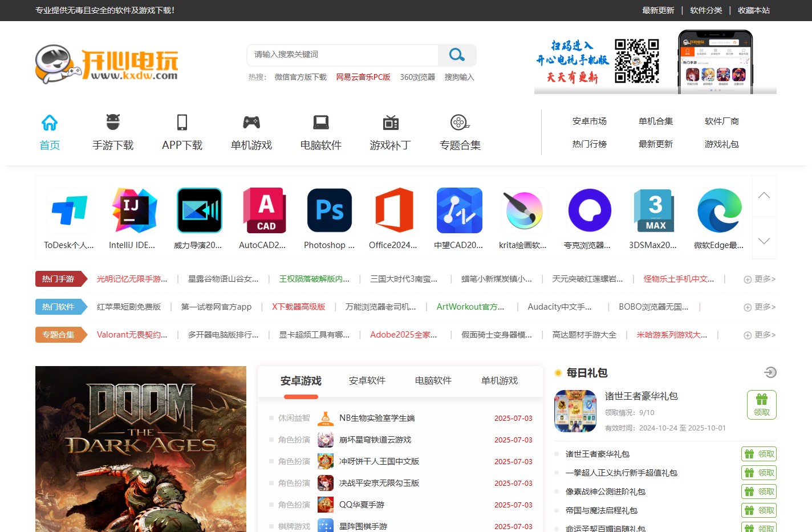Click 热门软件 category label
This screenshot has width=812, height=532.
(60, 307)
